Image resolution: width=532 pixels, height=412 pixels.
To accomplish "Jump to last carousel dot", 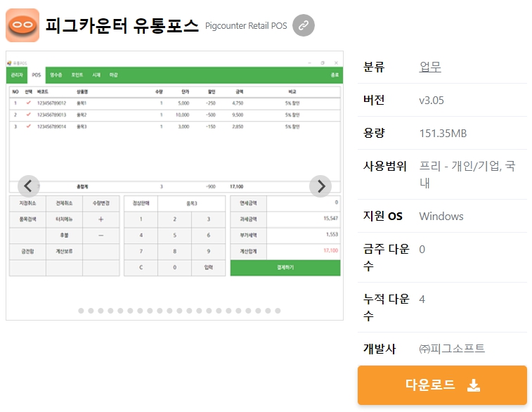I will point(278,311).
